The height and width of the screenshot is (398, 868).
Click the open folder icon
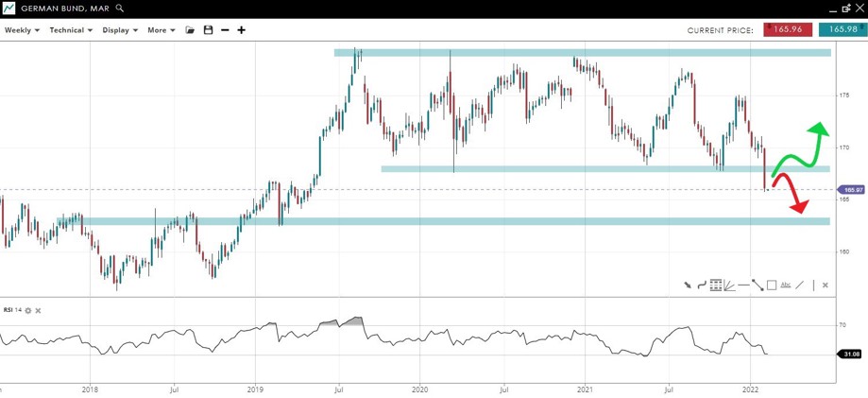(190, 30)
